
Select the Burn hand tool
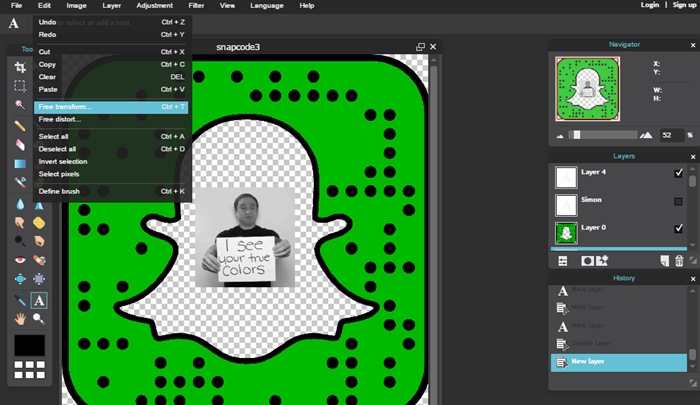coord(39,241)
